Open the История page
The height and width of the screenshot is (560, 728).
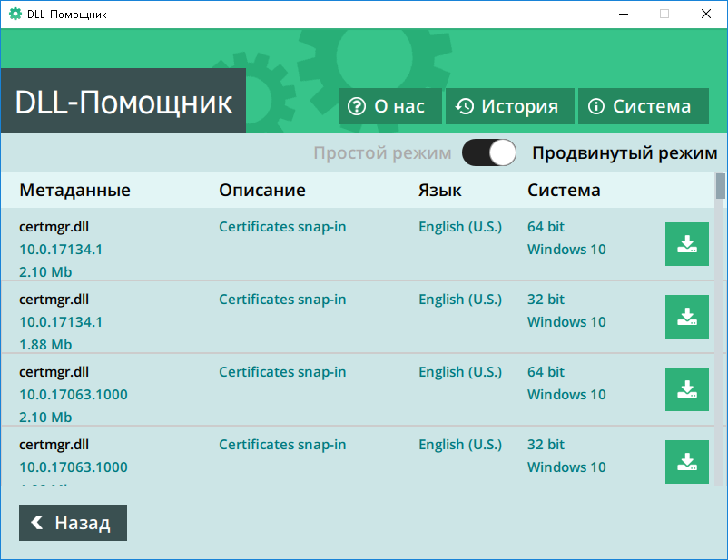510,106
